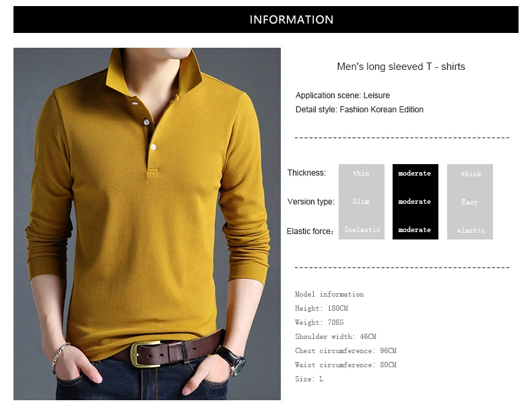
Task: Click the 'Model information' heading
Action: (x=329, y=294)
